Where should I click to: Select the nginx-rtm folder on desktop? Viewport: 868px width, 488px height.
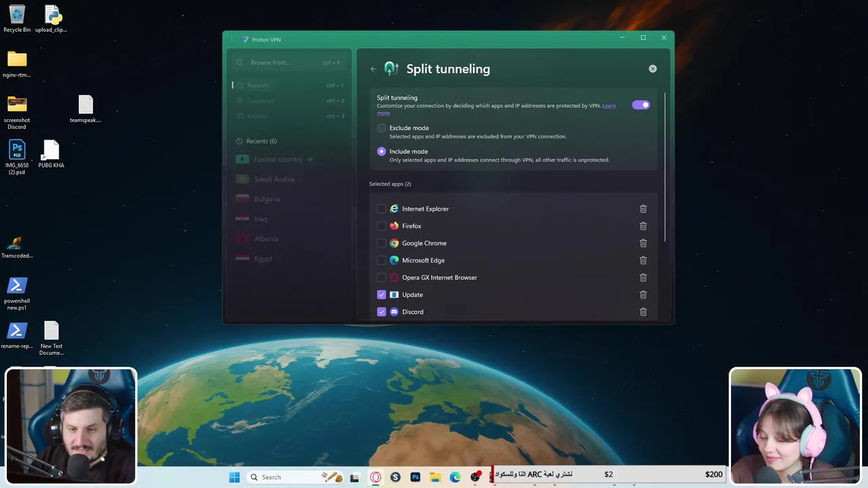coord(17,64)
